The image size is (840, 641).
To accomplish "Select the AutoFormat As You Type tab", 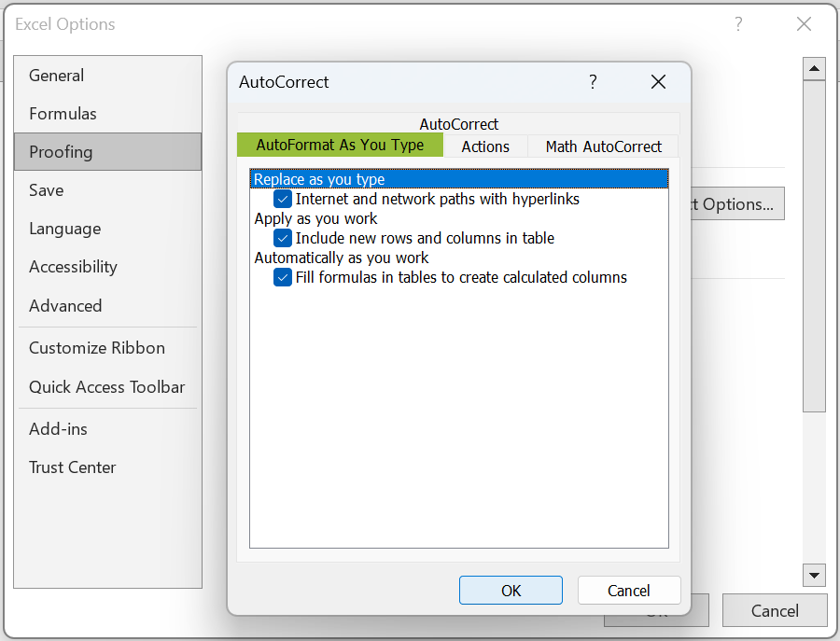I will coord(340,146).
